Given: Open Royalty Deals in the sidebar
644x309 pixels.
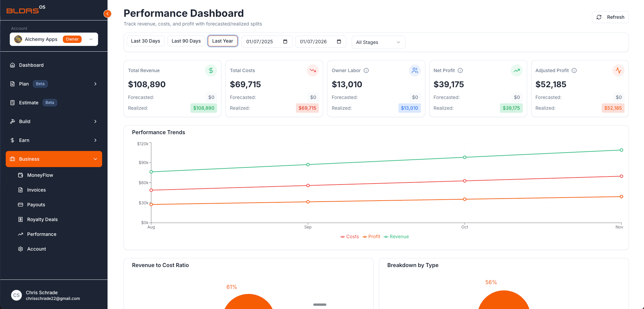Looking at the screenshot, I should [42, 219].
